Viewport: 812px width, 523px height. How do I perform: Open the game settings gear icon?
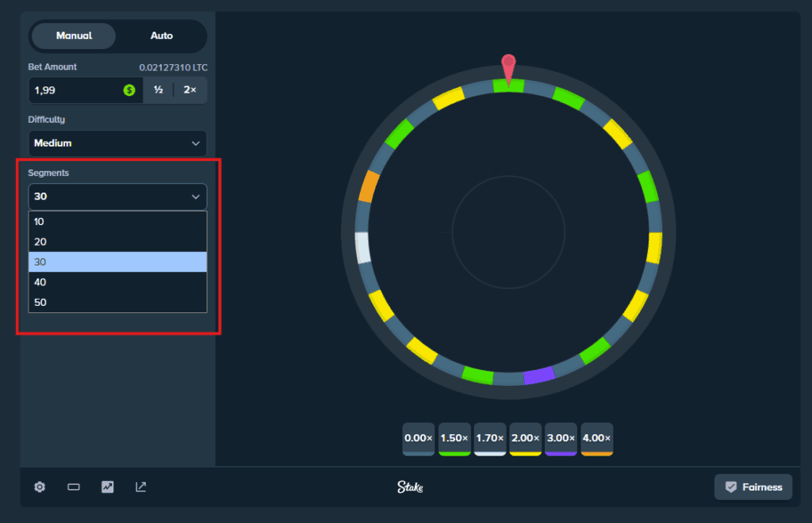point(39,487)
